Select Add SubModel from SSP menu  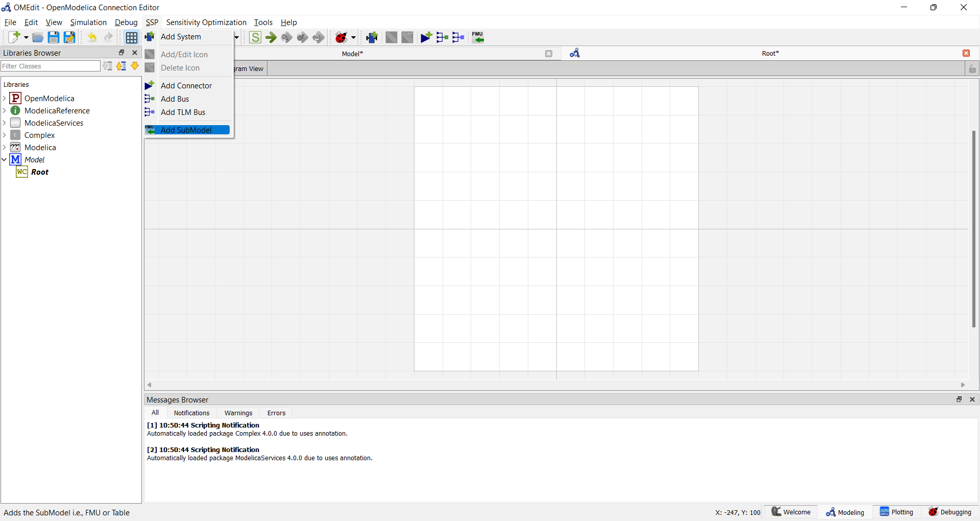(186, 130)
